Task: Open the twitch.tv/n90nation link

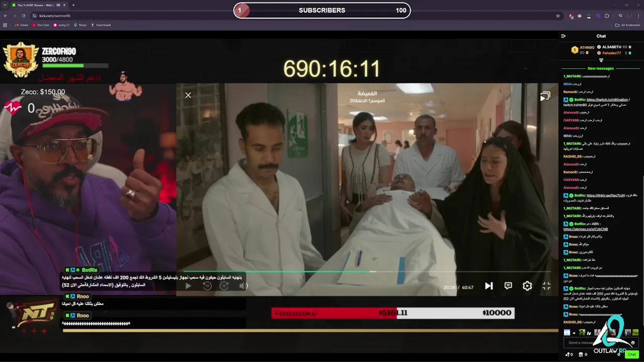Action: 607,100
